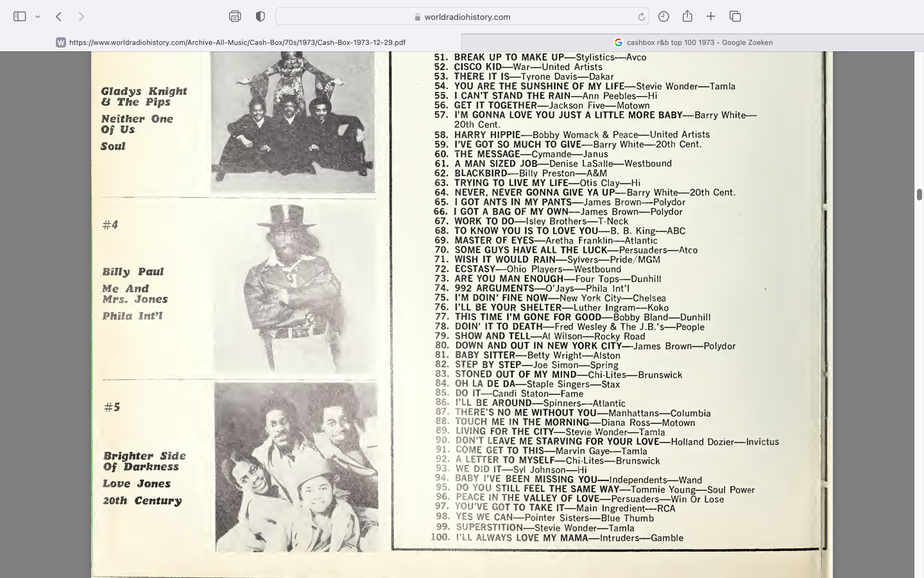Click entry 58 Harry Hippie

click(x=572, y=135)
